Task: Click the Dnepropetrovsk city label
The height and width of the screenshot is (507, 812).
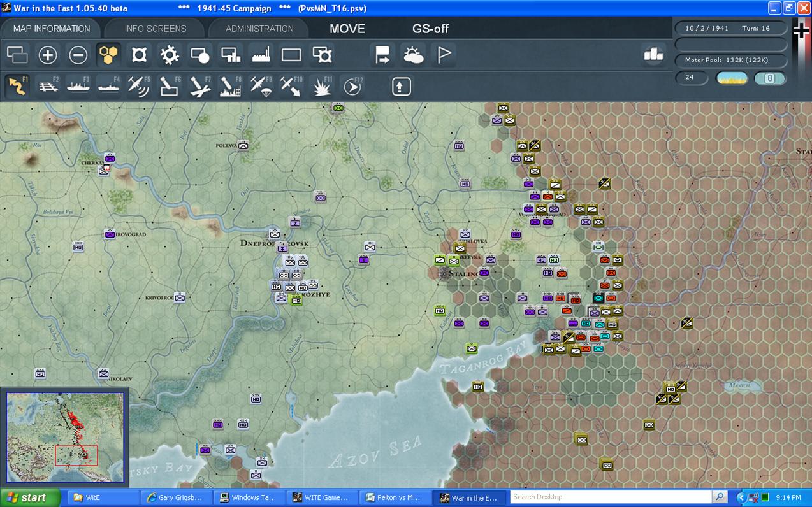Action: (274, 244)
